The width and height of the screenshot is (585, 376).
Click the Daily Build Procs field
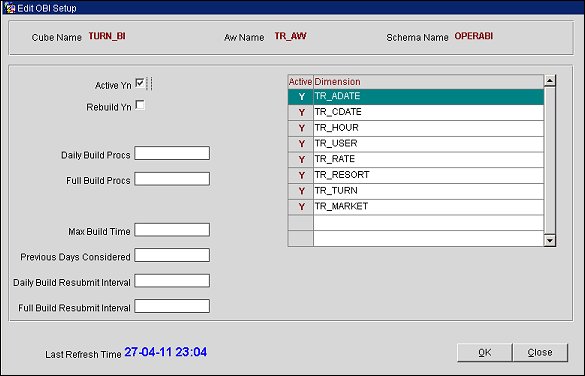172,153
